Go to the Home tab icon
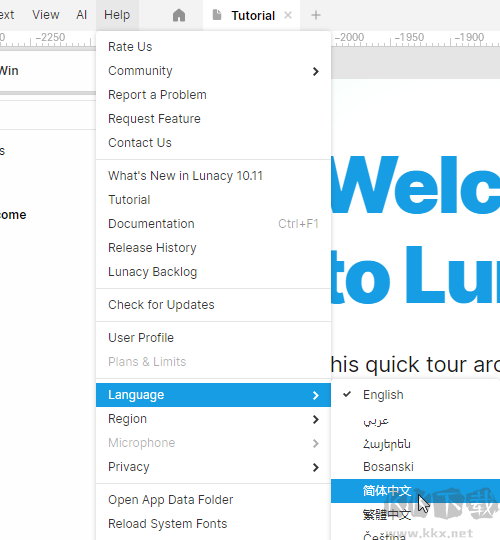Screen dimensions: 500x540 (x=179, y=15)
